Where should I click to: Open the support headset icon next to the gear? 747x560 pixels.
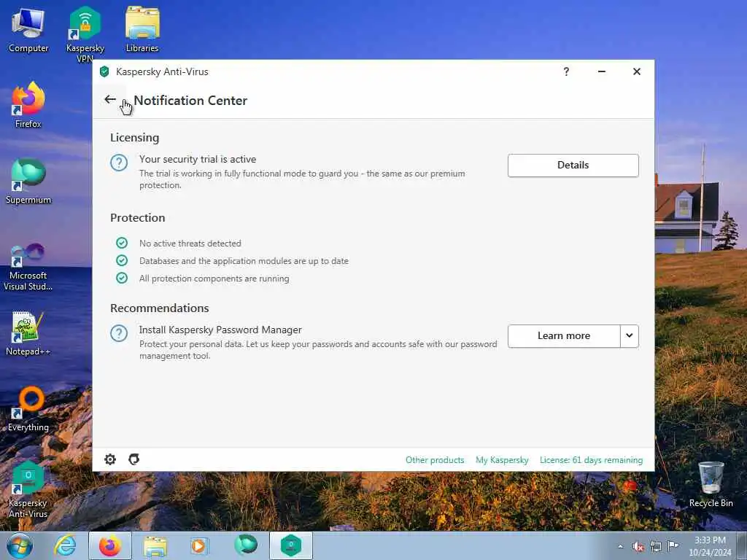(x=134, y=459)
